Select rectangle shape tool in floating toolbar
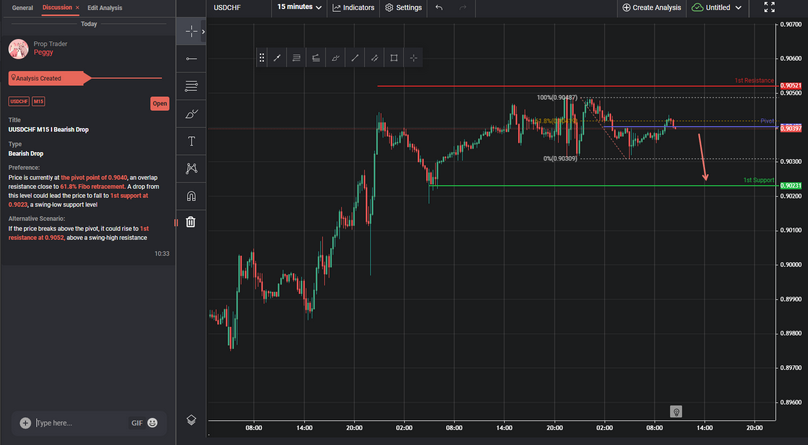Screen dimensions: 809x445 pos(394,58)
